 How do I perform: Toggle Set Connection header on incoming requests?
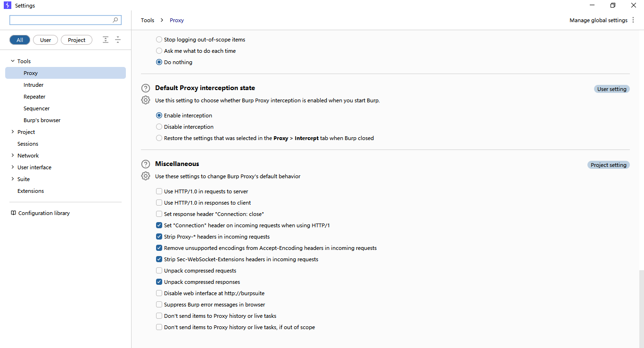tap(159, 225)
